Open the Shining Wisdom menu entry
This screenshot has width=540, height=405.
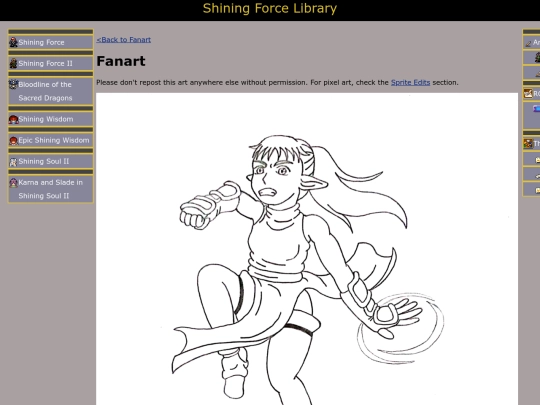point(51,119)
